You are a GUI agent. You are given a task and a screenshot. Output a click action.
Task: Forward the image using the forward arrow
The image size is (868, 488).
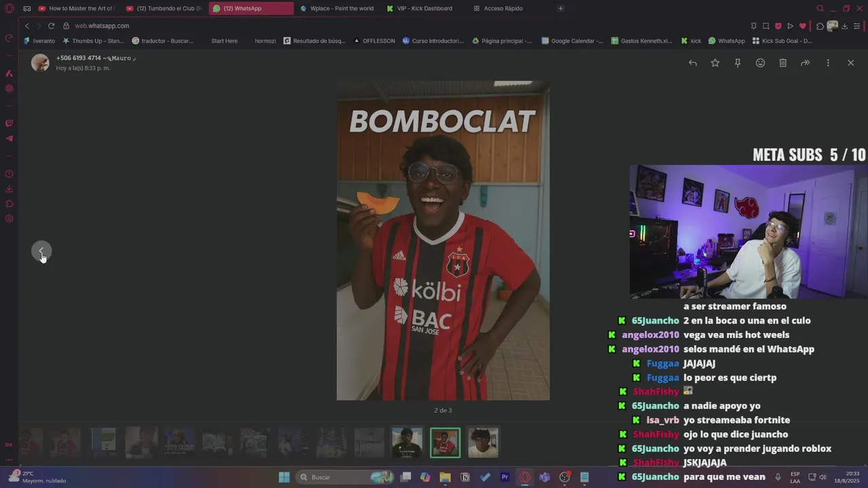point(805,63)
